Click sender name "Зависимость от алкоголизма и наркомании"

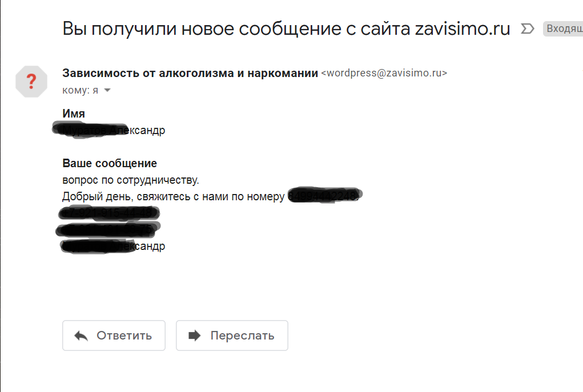click(x=190, y=73)
